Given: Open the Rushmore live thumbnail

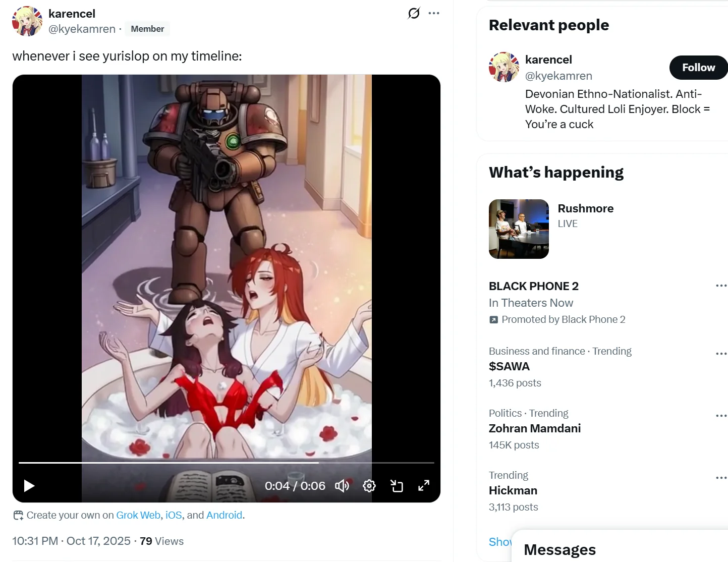Looking at the screenshot, I should click(x=519, y=229).
